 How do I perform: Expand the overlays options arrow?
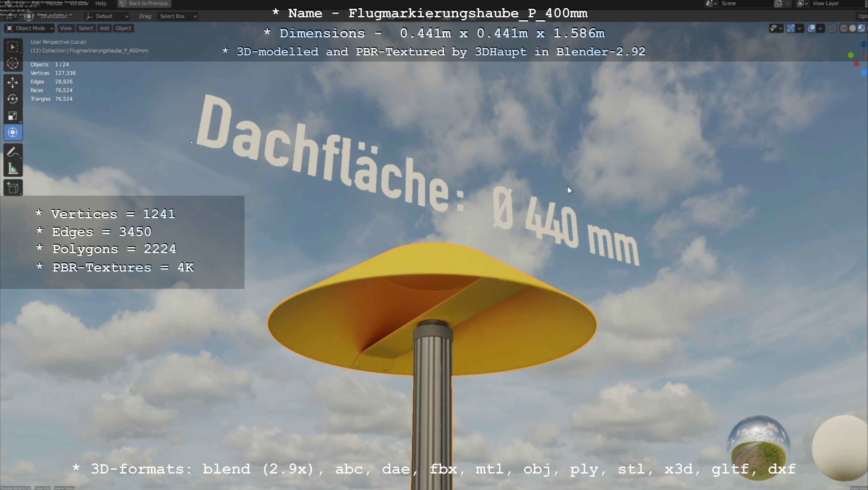[820, 28]
